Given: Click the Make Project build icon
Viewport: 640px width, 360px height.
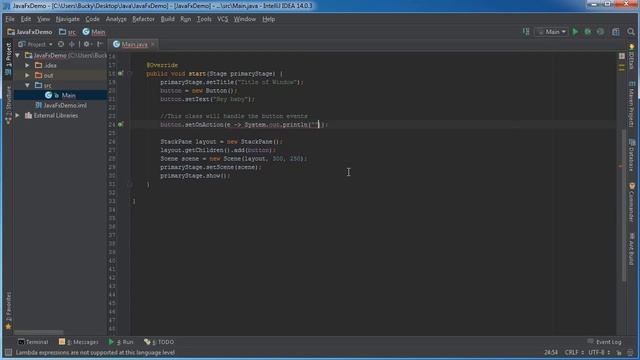Looking at the screenshot, I should coord(526,32).
